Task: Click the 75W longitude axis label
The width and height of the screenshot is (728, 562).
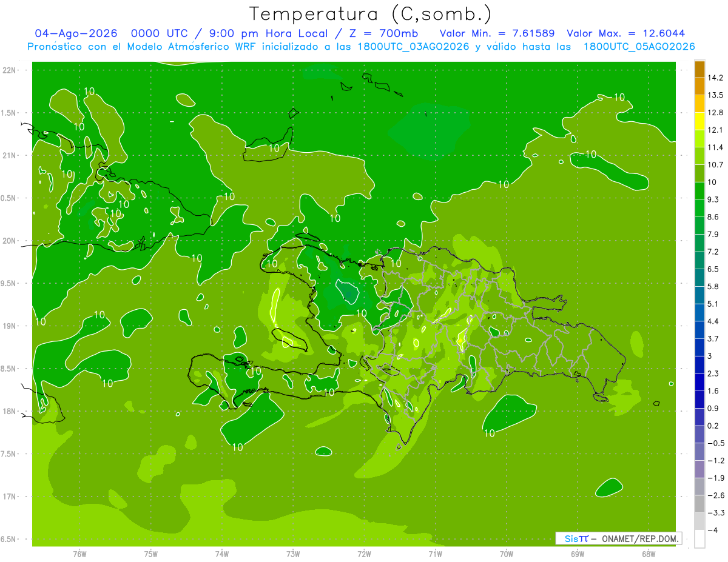Action: pyautogui.click(x=151, y=554)
